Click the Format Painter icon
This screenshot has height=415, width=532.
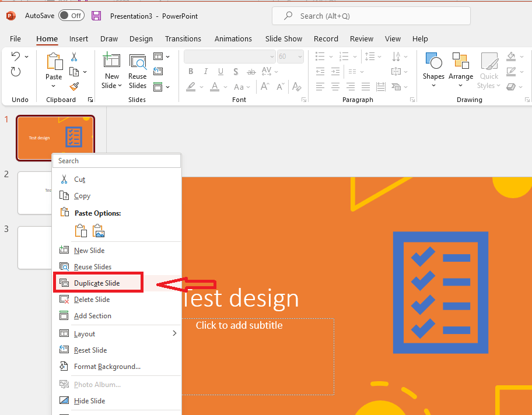click(x=74, y=86)
